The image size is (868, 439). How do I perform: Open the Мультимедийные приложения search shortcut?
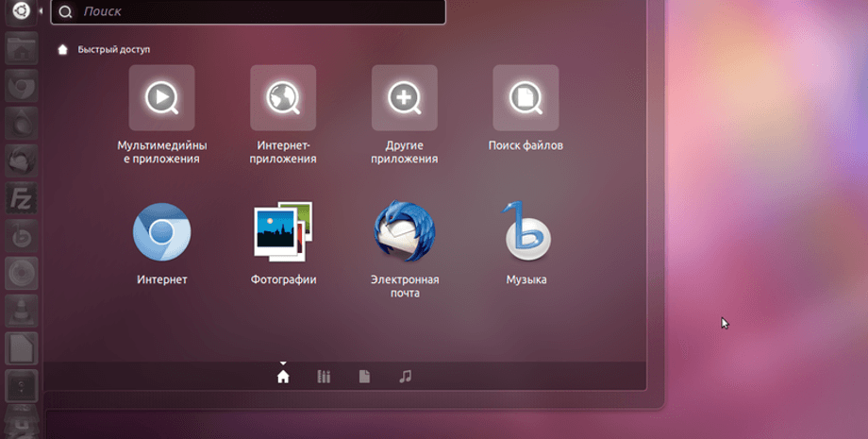tap(161, 98)
